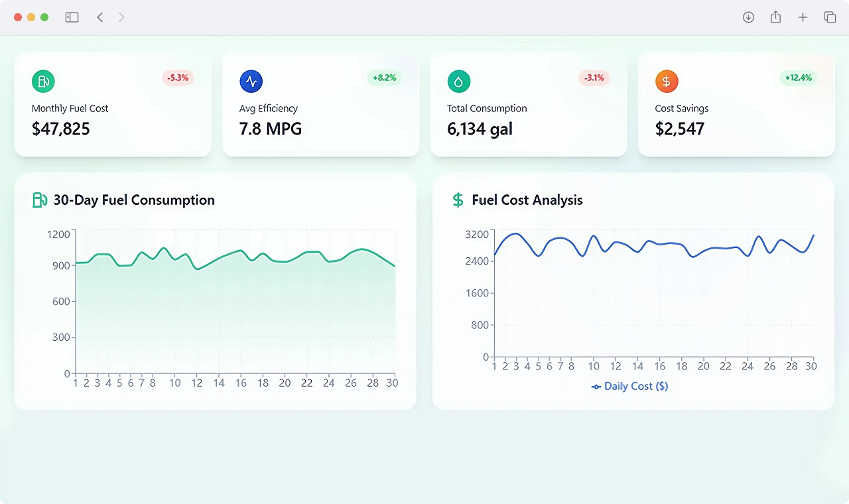849x504 pixels.
Task: Open a new tab with plus icon
Action: click(803, 17)
